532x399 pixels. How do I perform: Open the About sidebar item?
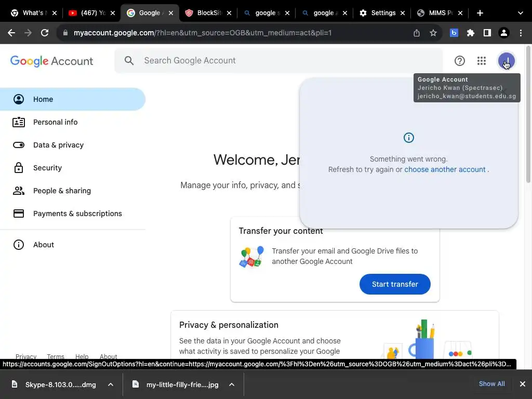coord(73,245)
